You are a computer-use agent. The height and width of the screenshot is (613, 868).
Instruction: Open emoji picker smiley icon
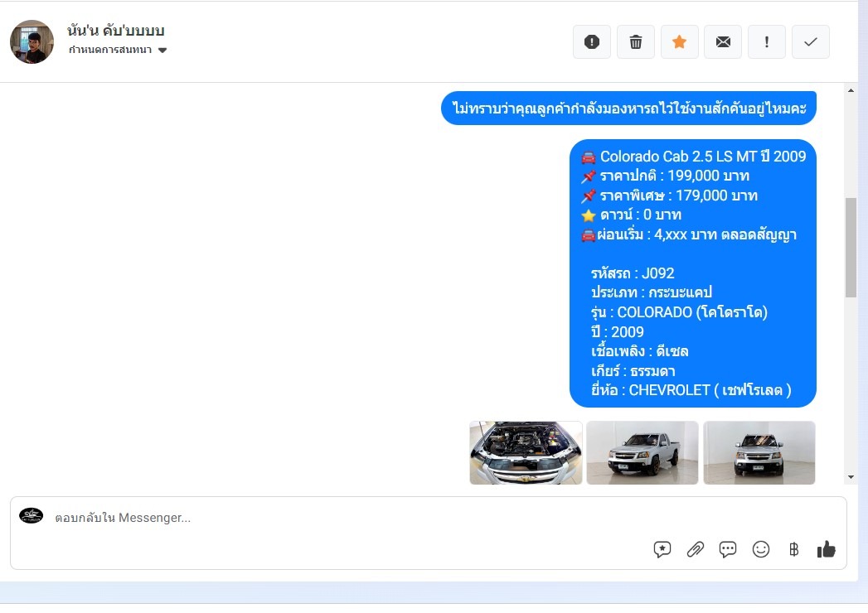point(761,549)
